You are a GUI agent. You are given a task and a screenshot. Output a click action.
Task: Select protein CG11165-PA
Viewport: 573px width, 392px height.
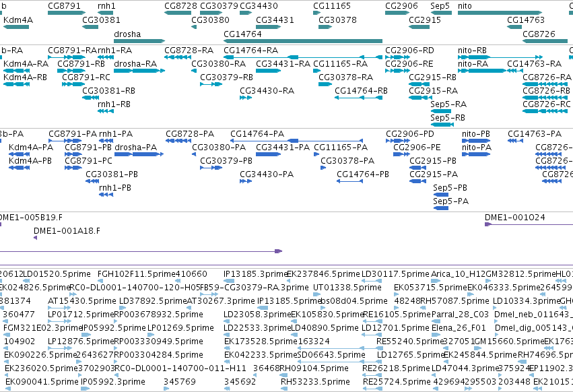point(317,154)
